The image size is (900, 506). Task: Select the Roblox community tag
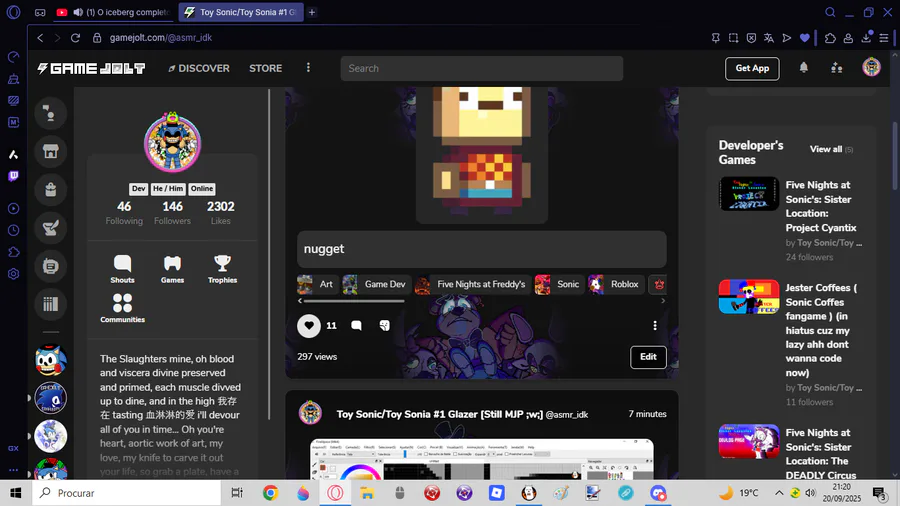(x=614, y=284)
